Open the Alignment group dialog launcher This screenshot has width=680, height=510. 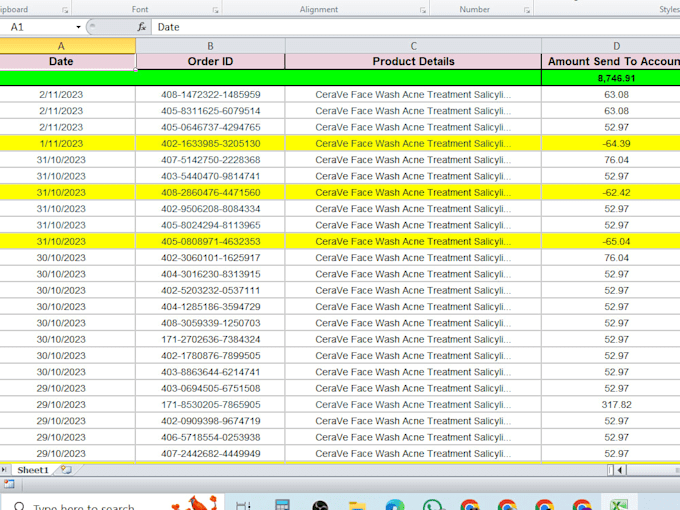click(x=422, y=10)
